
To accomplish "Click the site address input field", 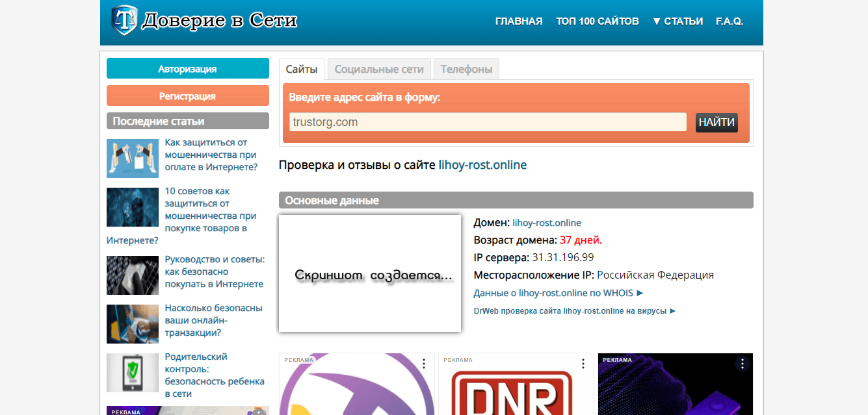I will [488, 122].
